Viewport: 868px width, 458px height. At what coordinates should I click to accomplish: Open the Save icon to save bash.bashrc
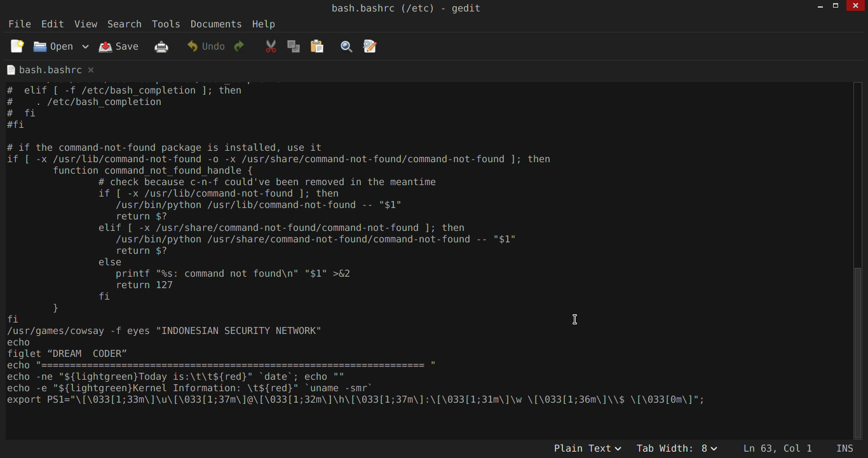point(118,46)
